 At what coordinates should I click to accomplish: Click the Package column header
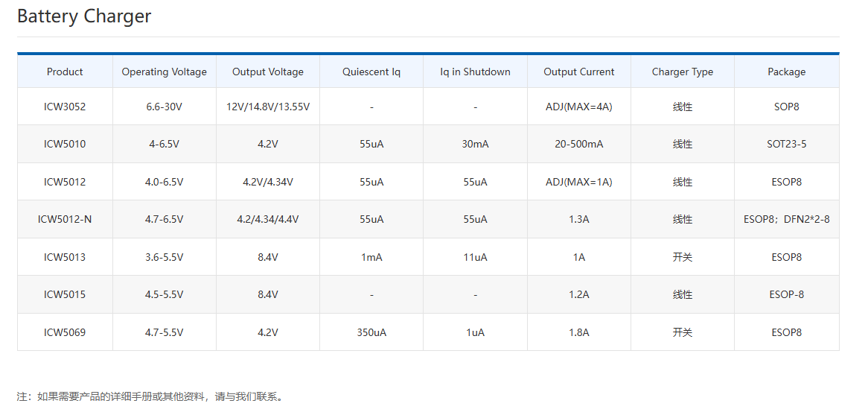pyautogui.click(x=787, y=72)
